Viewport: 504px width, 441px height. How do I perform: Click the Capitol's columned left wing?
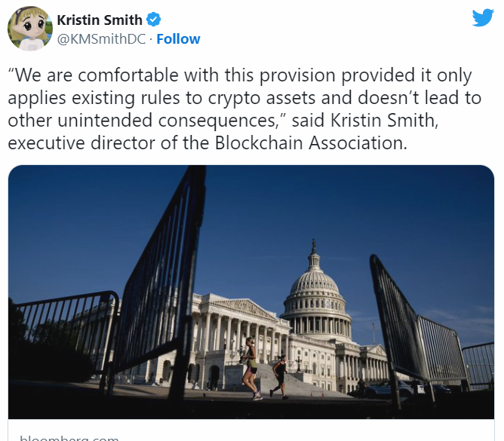[x=226, y=332]
